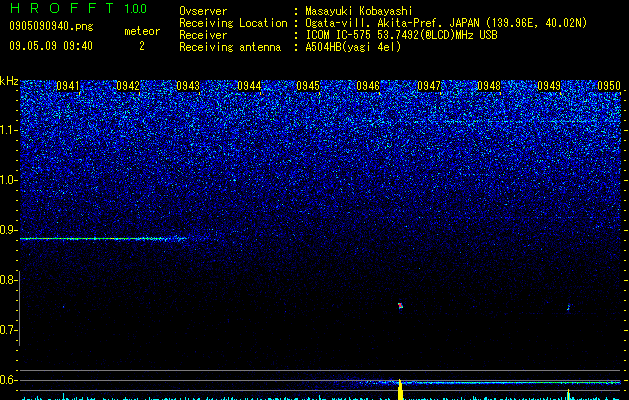
Task: Click the 1.1 kHz frequency axis label
Action: point(9,130)
